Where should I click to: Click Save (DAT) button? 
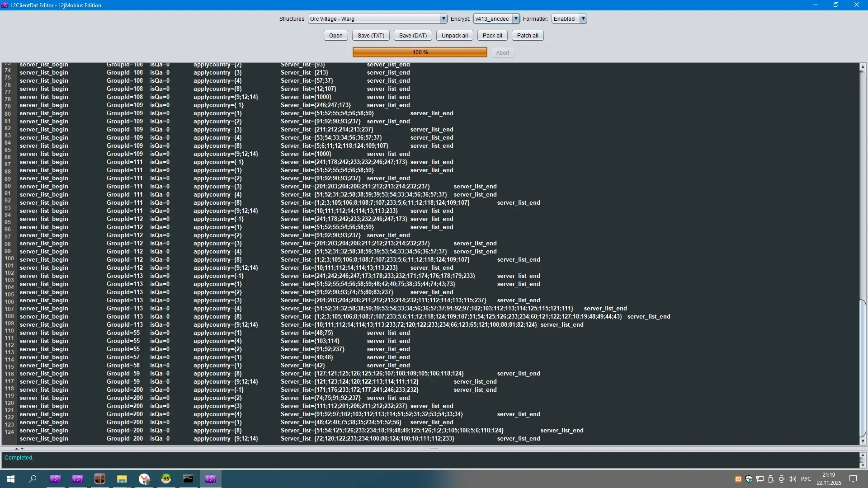(413, 36)
